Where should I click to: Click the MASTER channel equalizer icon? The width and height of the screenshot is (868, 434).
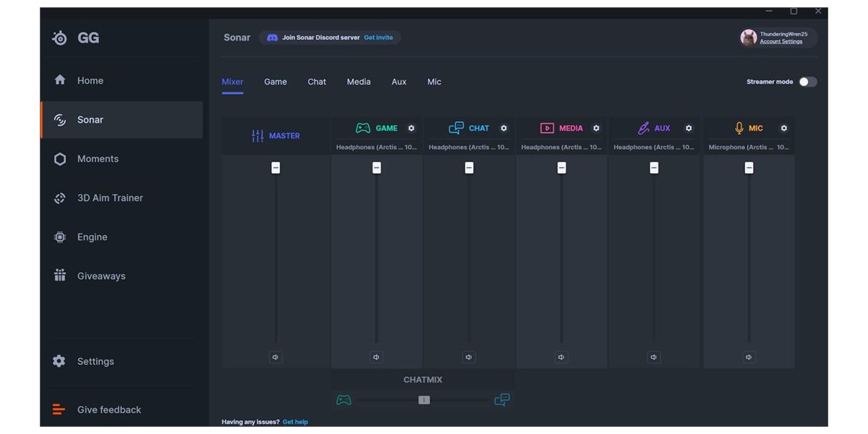click(x=258, y=136)
